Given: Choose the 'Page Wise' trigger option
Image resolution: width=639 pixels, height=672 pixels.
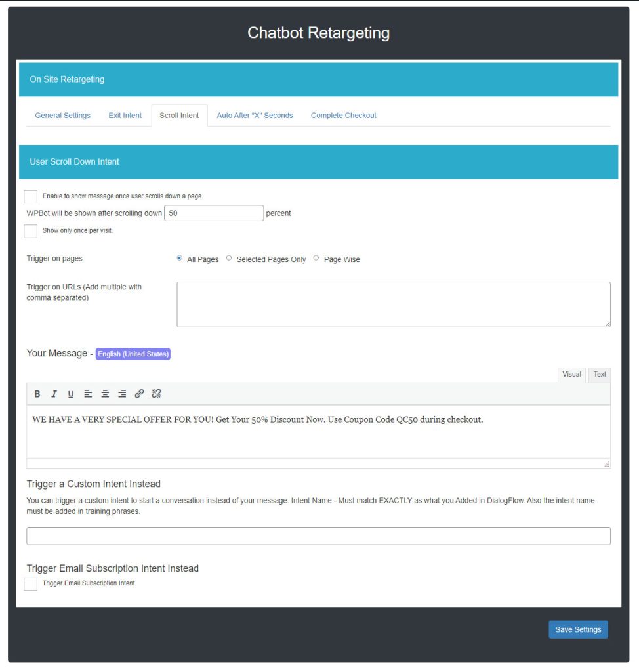Looking at the screenshot, I should coord(316,258).
